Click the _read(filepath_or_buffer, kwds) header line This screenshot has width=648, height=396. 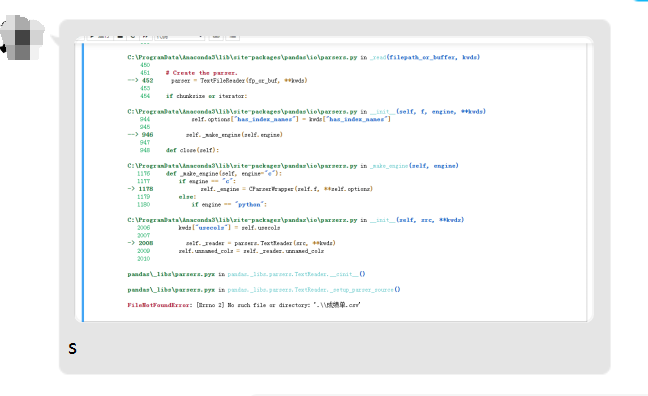point(304,57)
